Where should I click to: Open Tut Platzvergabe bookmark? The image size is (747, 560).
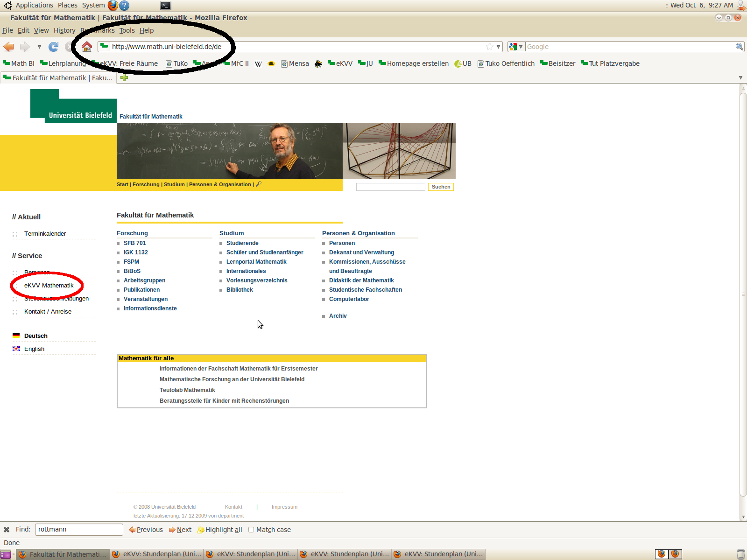click(610, 63)
